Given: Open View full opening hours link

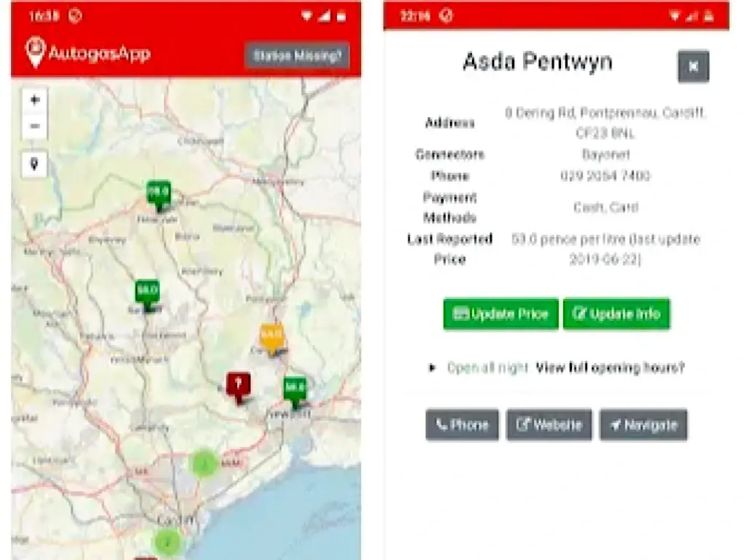Looking at the screenshot, I should (x=611, y=367).
